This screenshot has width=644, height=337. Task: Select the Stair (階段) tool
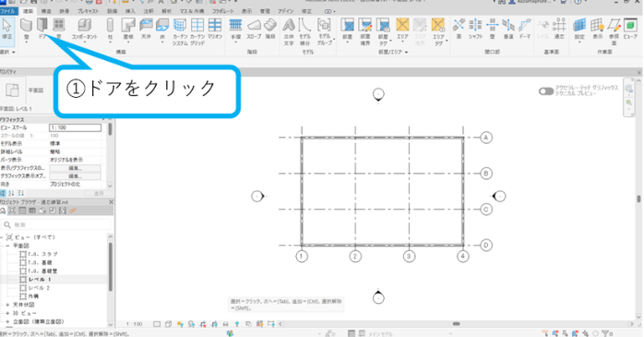(x=270, y=29)
